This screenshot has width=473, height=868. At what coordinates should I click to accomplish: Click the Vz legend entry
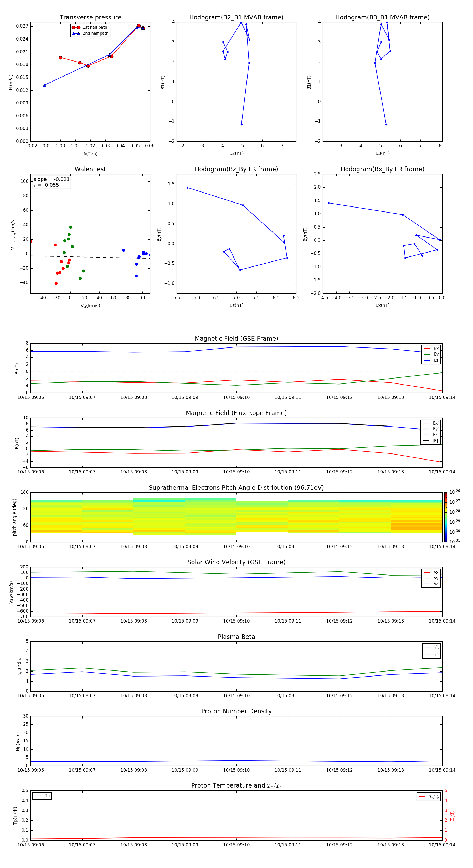(431, 584)
